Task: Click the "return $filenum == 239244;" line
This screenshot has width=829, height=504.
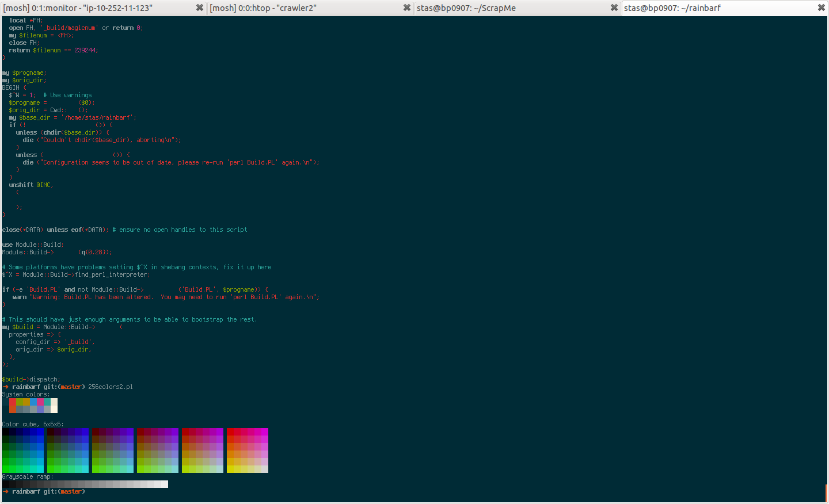Action: 54,51
